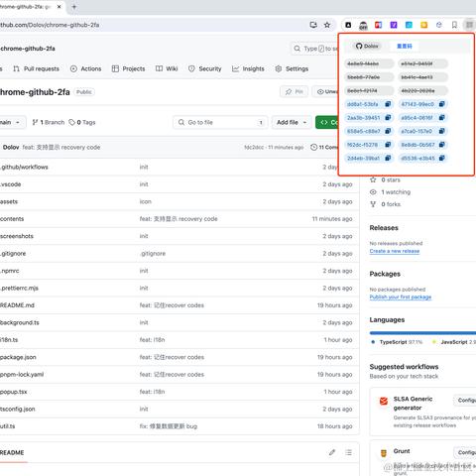Open the README.md file

coord(17,305)
